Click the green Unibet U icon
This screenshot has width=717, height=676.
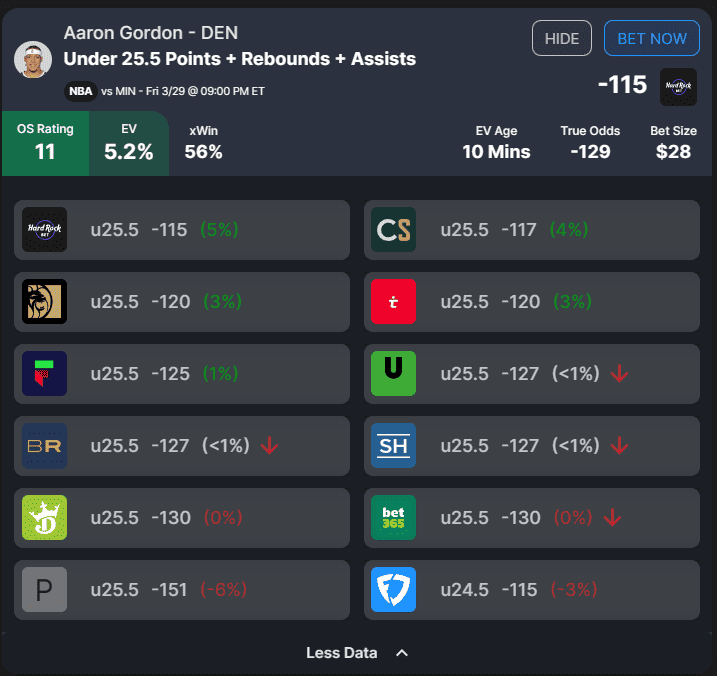tap(393, 373)
